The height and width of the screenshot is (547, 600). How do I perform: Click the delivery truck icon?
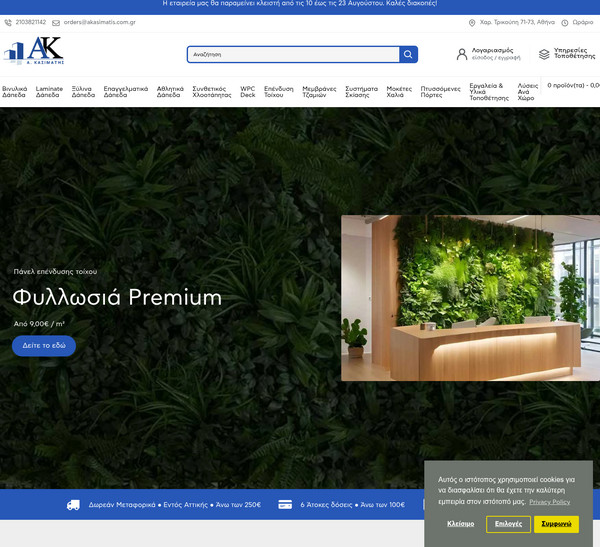pos(73,505)
